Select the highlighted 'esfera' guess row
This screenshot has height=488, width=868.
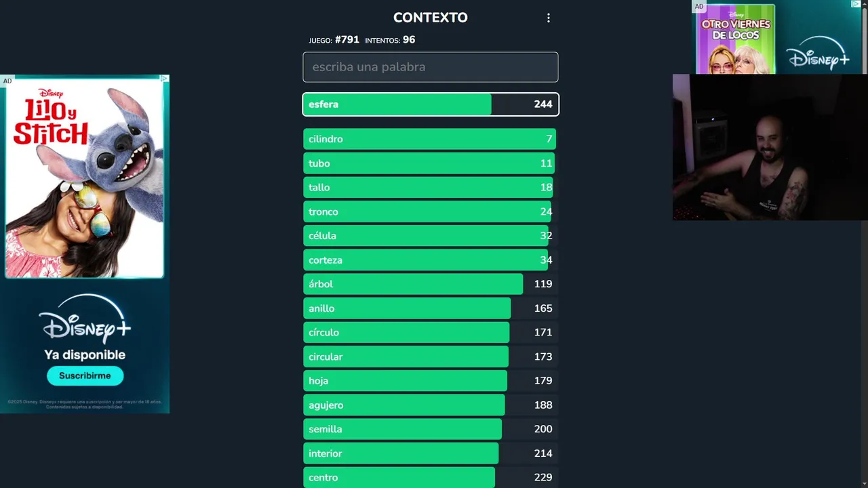pos(431,104)
